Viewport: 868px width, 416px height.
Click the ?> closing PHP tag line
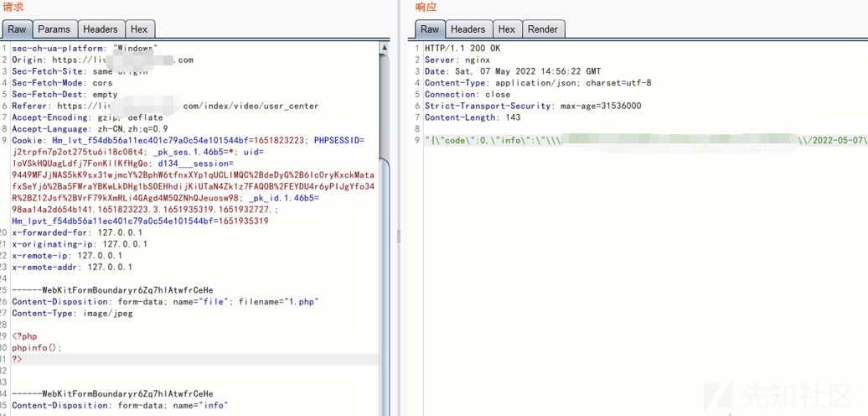pyautogui.click(x=17, y=360)
